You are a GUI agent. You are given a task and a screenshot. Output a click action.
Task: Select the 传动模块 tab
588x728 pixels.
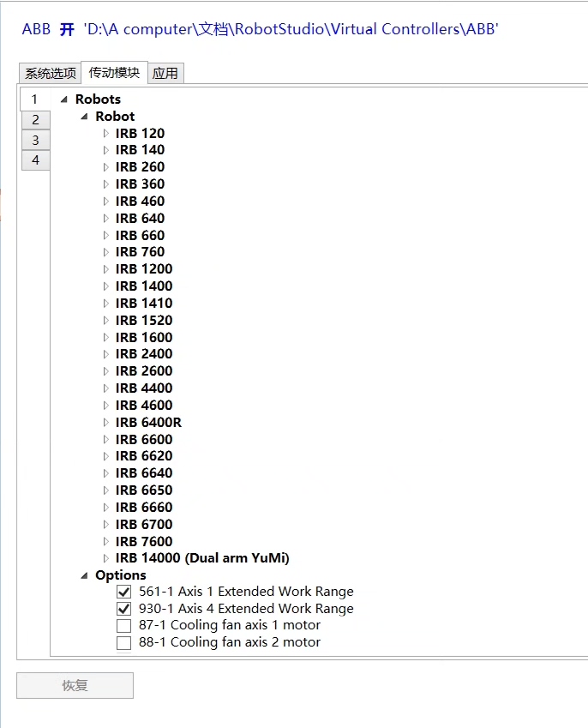(x=114, y=72)
